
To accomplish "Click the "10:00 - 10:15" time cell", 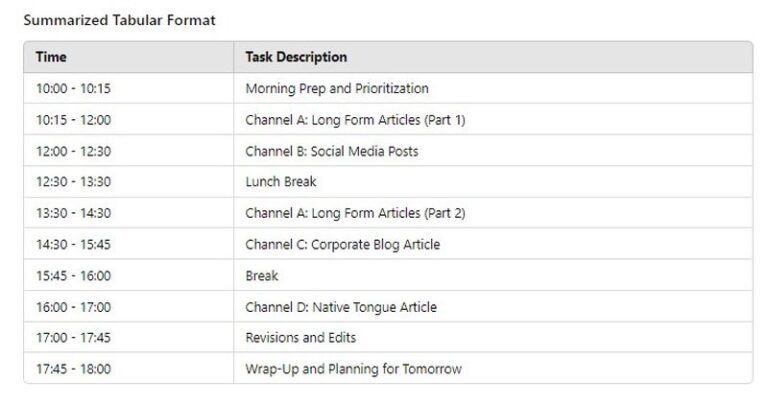I will pyautogui.click(x=73, y=88).
